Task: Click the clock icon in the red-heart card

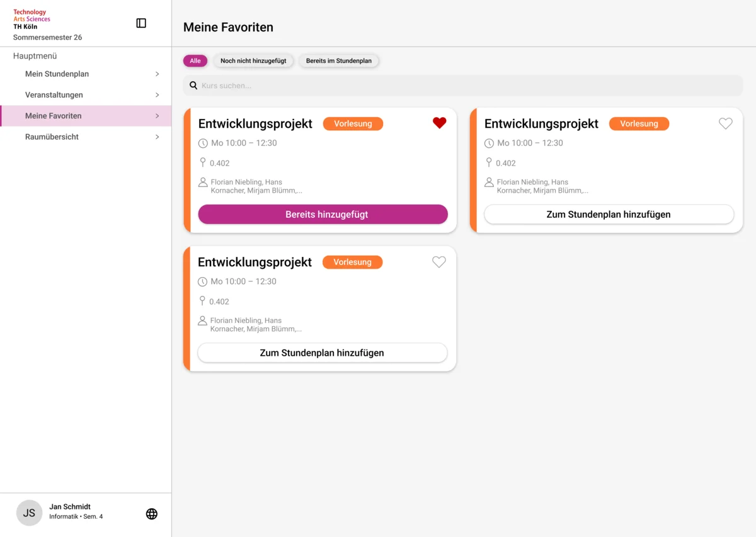Action: 203,144
